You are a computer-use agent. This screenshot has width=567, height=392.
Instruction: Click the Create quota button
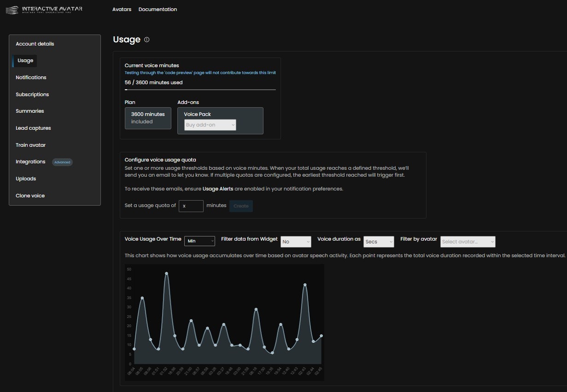pyautogui.click(x=241, y=206)
